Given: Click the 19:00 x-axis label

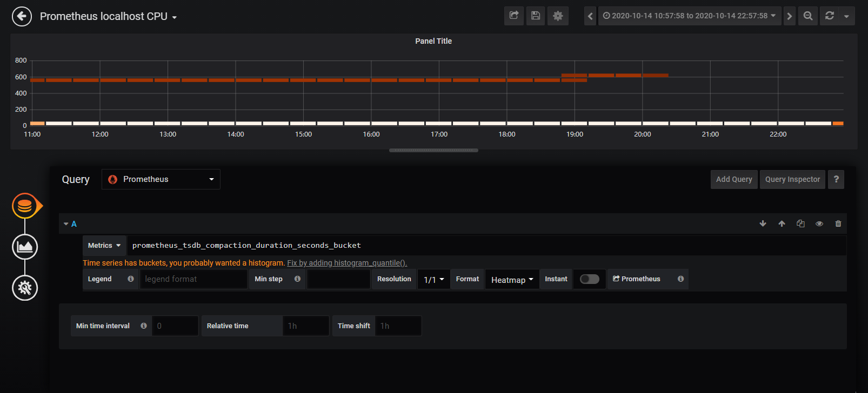Looking at the screenshot, I should click(x=575, y=134).
